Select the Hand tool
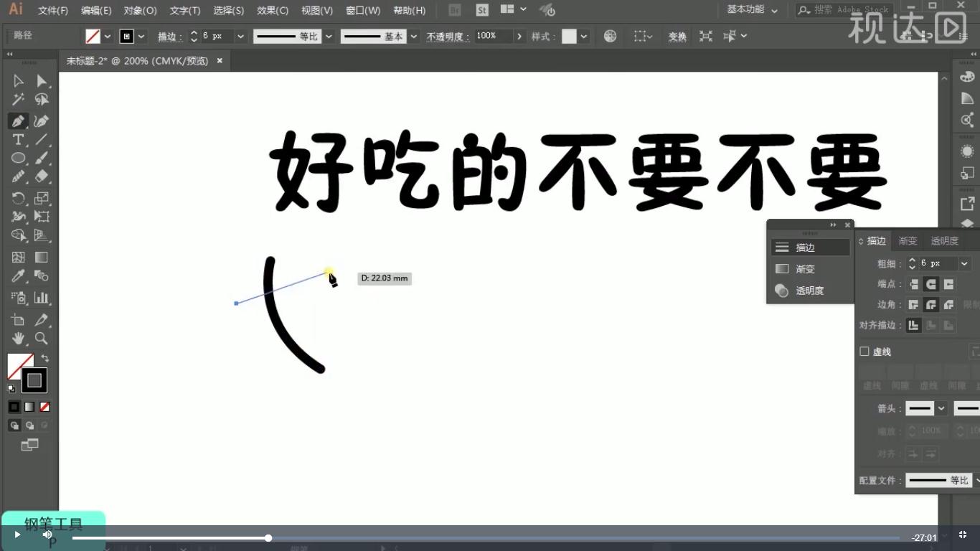The image size is (980, 551). [18, 339]
